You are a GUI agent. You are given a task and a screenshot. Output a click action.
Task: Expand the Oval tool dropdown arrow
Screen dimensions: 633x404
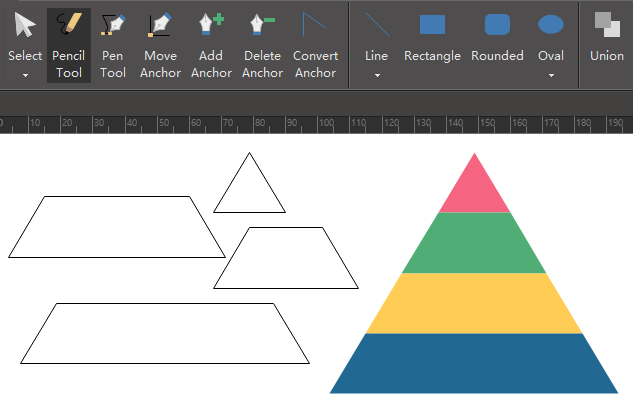tap(551, 75)
